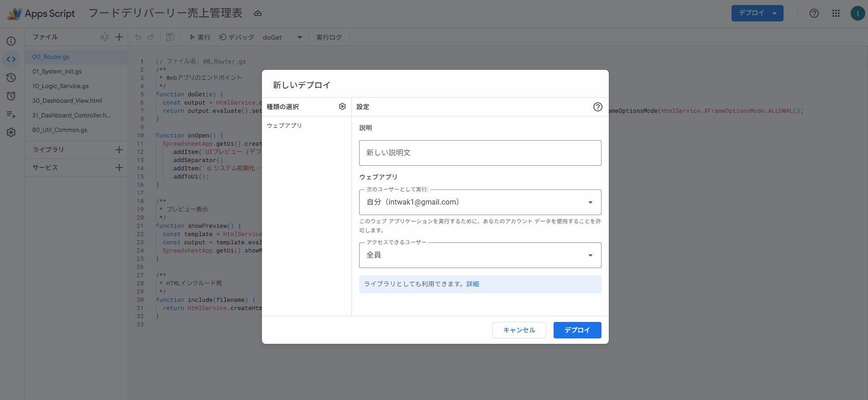Click the ライブラリ section label
This screenshot has height=400, width=868.
(x=48, y=150)
